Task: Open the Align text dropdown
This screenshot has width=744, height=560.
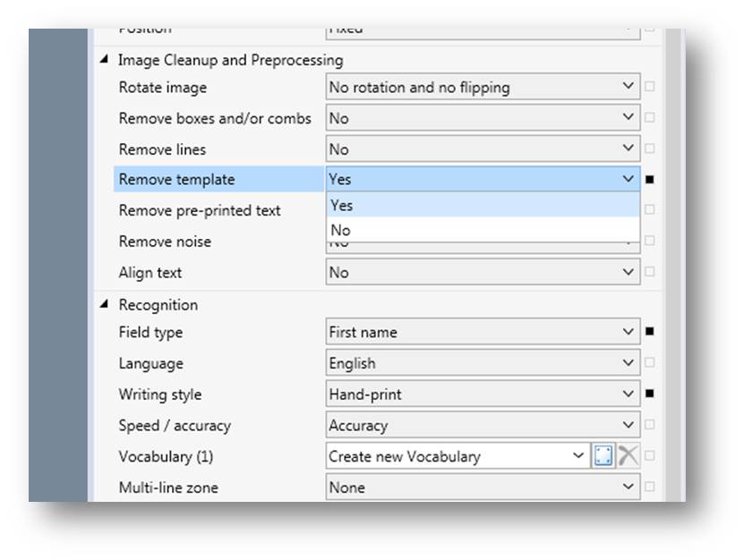Action: coord(483,273)
